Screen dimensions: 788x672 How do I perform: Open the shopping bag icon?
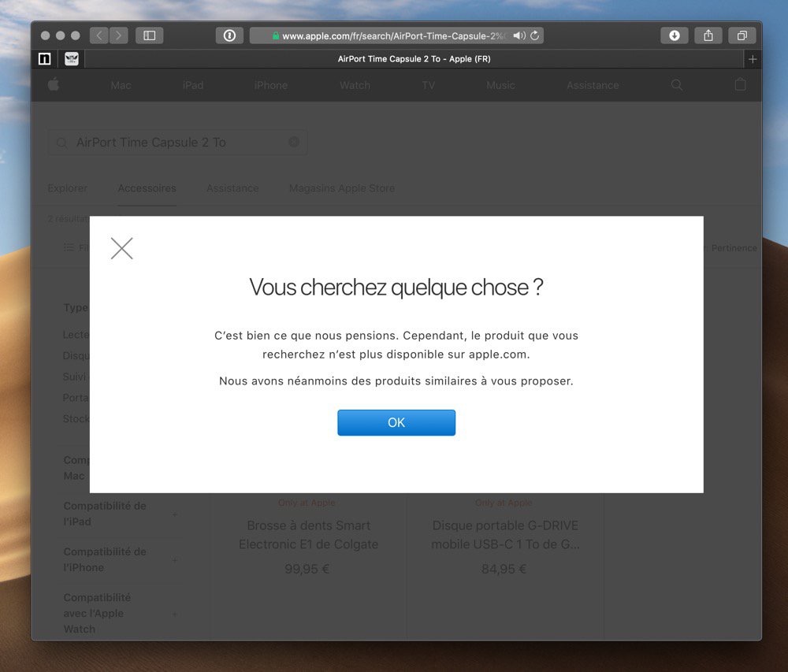click(x=740, y=84)
